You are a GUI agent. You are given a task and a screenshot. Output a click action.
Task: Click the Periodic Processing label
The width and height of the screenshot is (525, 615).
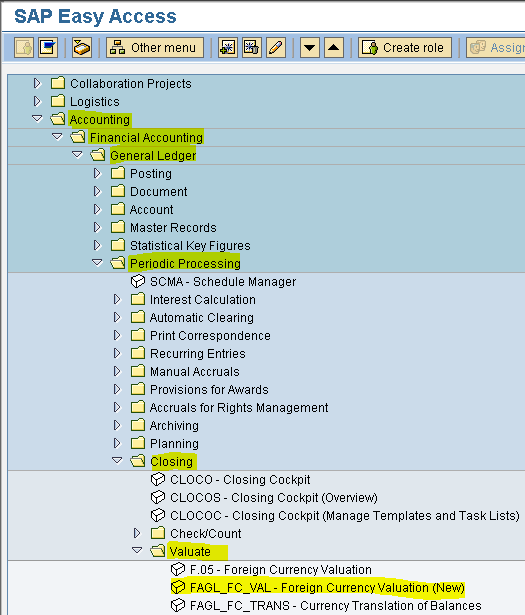[185, 264]
